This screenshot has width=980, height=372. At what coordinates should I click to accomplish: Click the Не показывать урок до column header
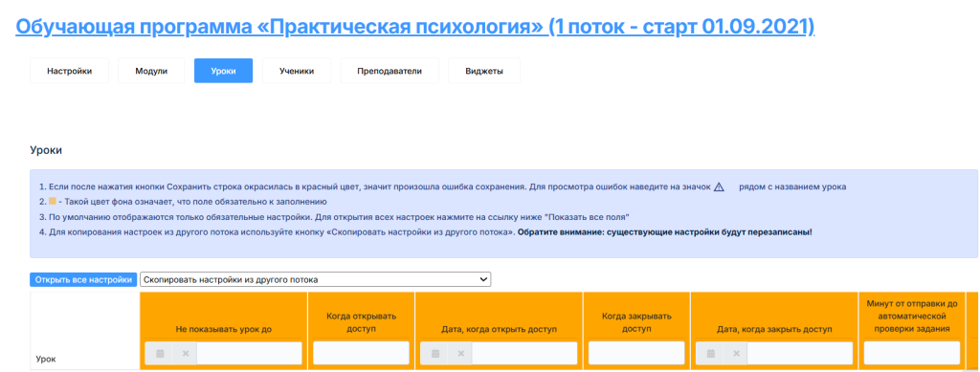pyautogui.click(x=224, y=329)
